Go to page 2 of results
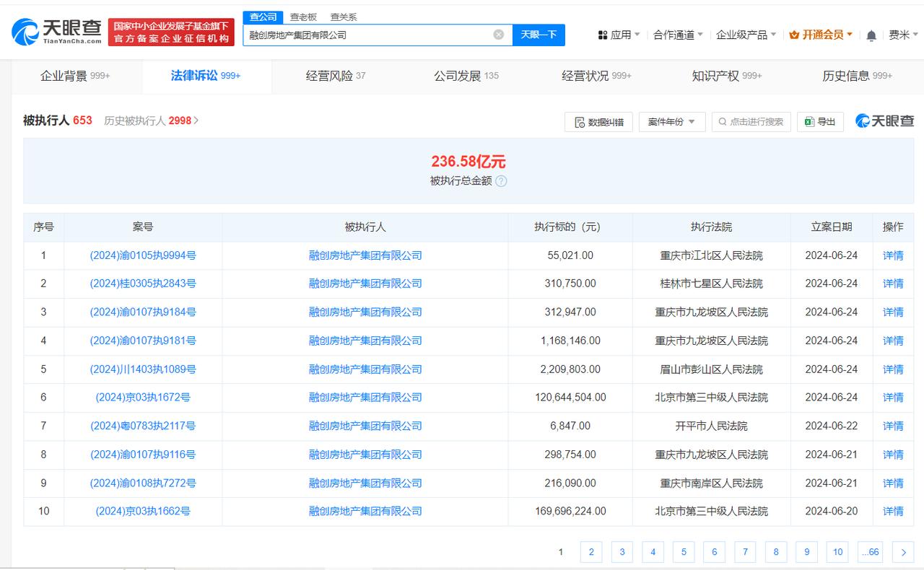The image size is (924, 570). tap(590, 552)
